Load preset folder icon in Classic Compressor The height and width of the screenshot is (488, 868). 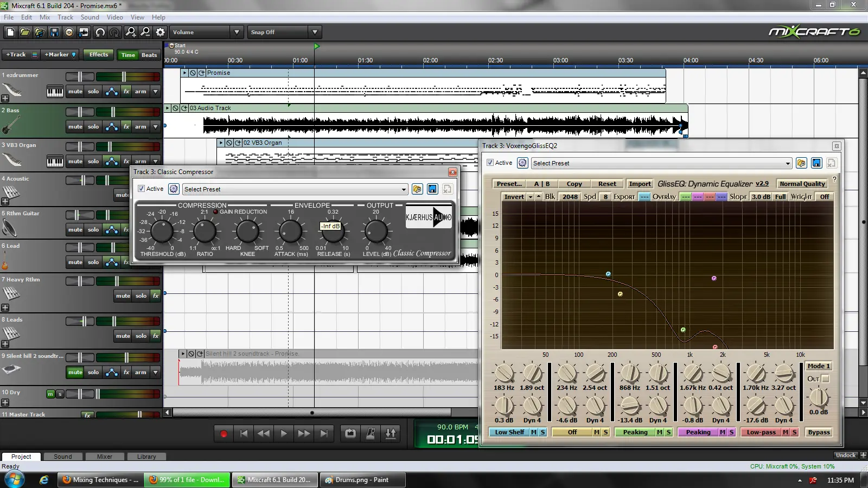tap(417, 189)
